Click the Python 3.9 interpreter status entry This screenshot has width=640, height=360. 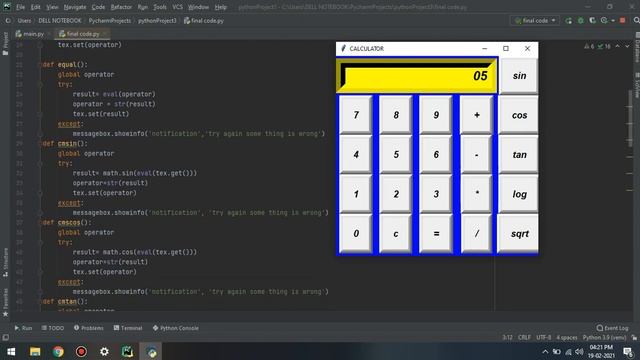(x=604, y=338)
